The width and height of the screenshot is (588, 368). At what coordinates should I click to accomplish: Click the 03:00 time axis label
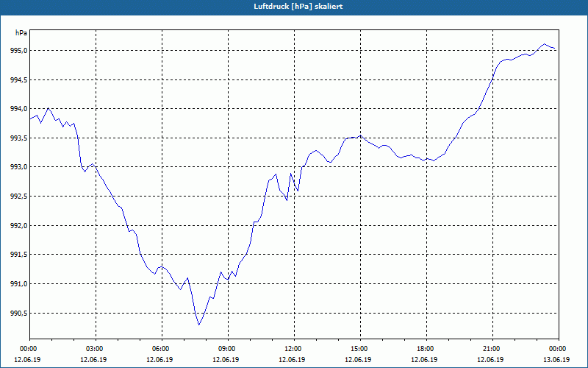pos(96,349)
